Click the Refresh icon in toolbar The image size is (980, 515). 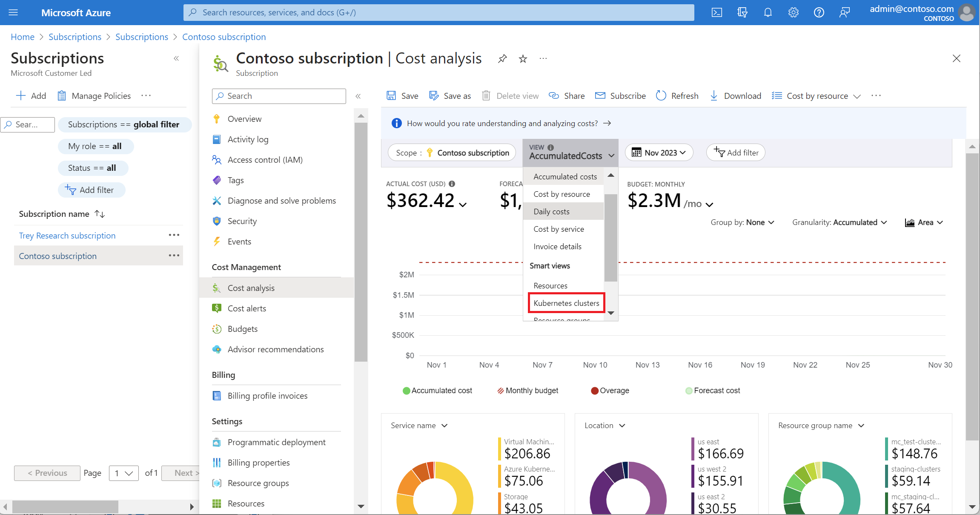[x=661, y=96]
